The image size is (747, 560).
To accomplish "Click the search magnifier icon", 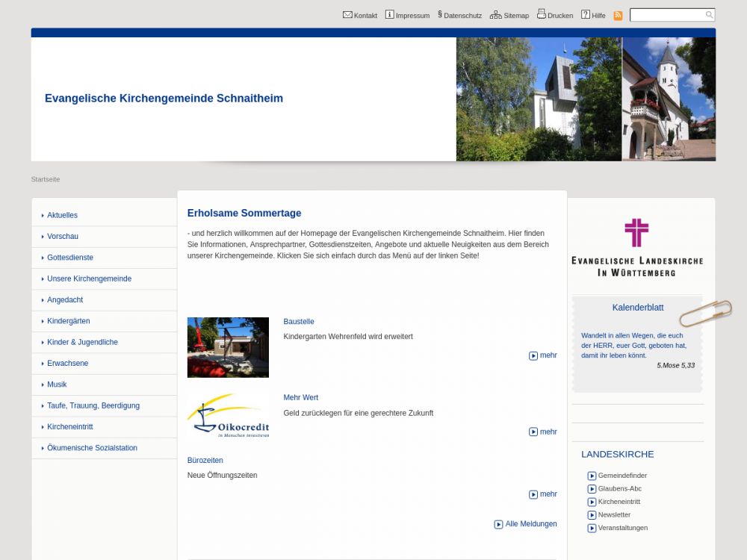I will tap(709, 15).
